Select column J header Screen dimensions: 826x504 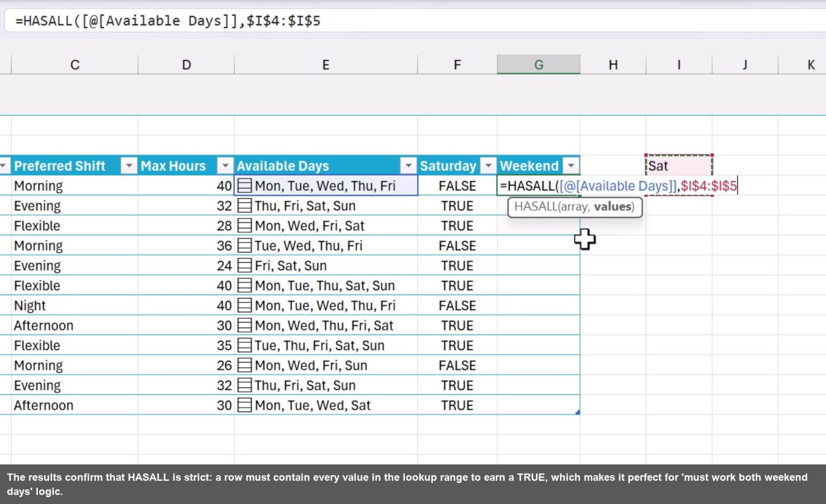(x=745, y=64)
